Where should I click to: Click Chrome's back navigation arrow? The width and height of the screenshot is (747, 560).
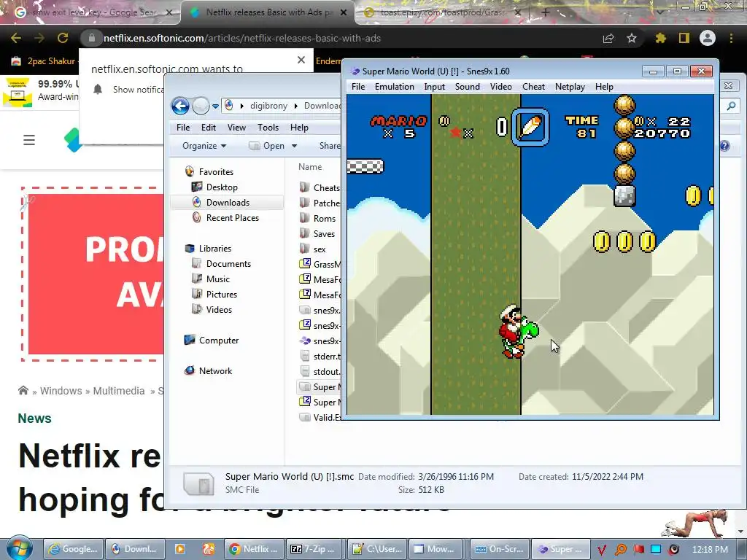(x=16, y=38)
